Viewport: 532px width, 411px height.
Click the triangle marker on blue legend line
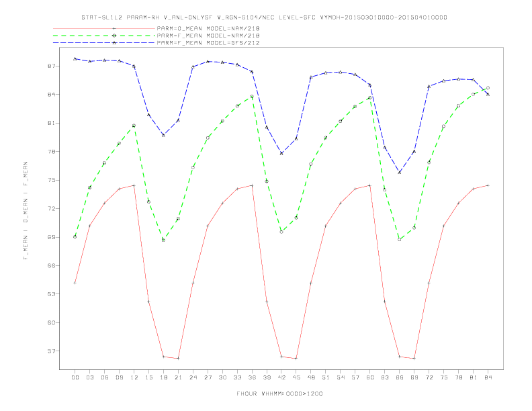(114, 43)
